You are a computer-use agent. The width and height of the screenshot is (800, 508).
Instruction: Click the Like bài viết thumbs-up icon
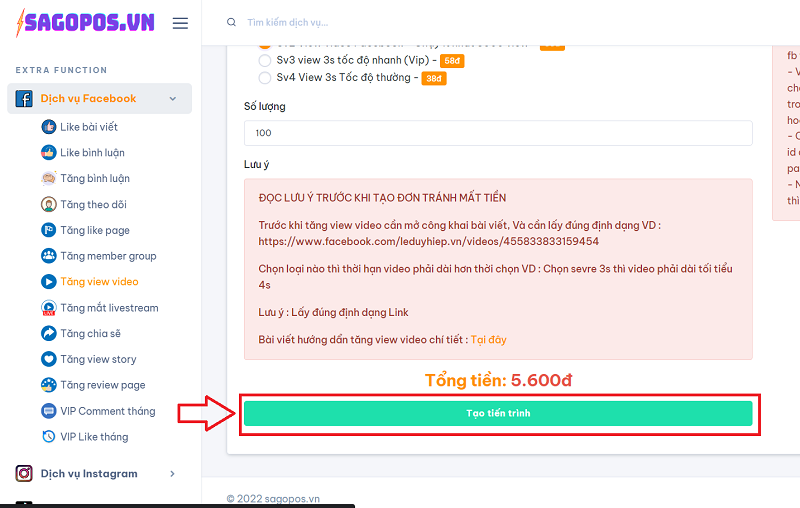click(x=48, y=127)
